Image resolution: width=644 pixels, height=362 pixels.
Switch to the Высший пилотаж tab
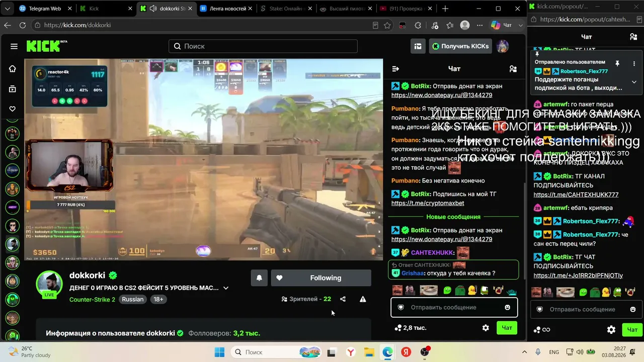[x=347, y=9]
